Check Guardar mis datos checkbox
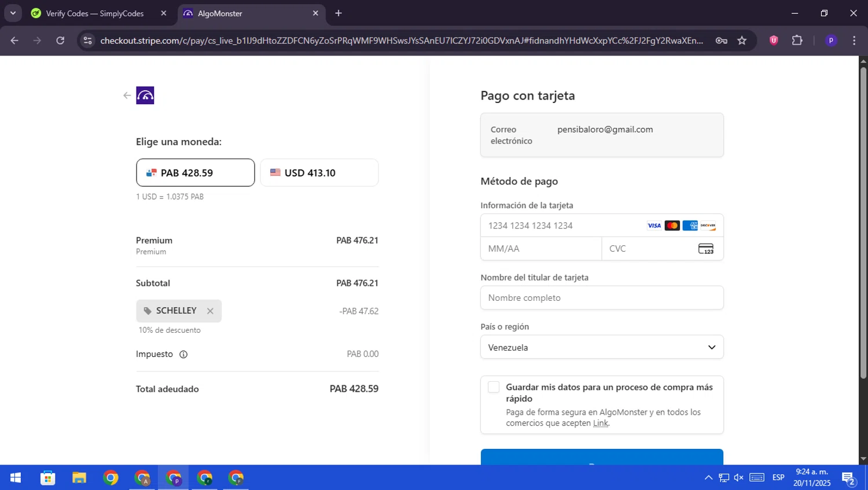Screen dimensions: 868x490 pyautogui.click(x=494, y=387)
